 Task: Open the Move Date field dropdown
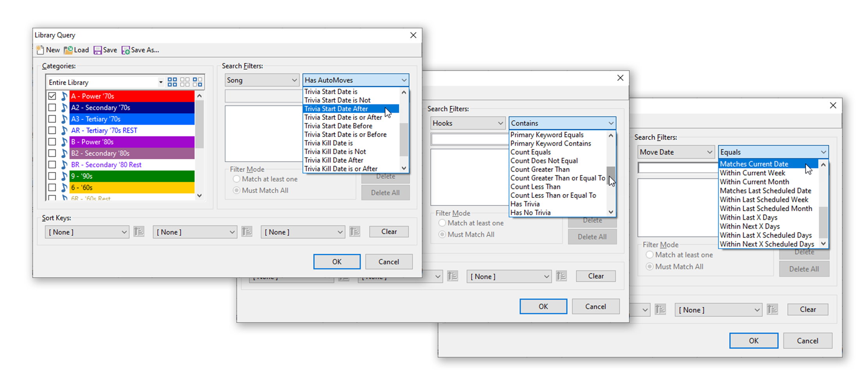709,152
